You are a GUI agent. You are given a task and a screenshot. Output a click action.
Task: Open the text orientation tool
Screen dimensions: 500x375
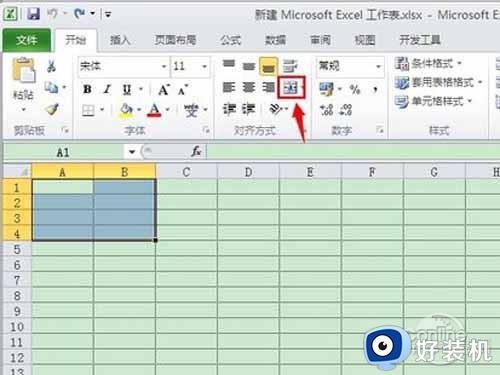click(x=276, y=109)
